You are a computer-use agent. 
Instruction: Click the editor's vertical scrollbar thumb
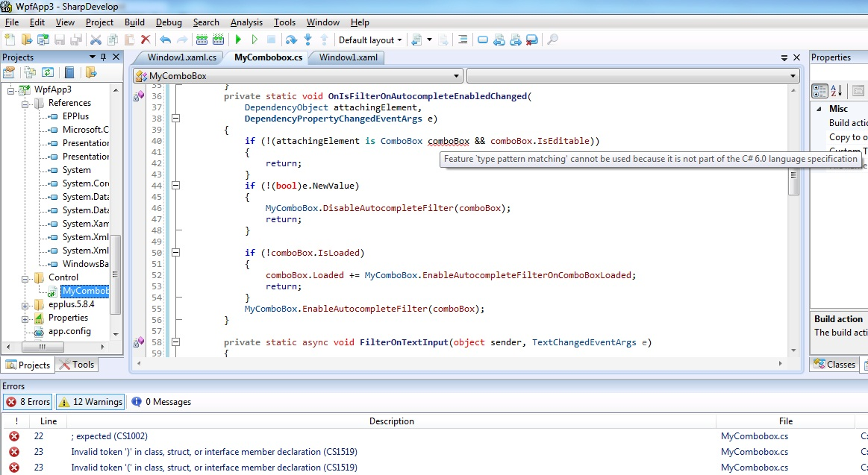pyautogui.click(x=794, y=183)
